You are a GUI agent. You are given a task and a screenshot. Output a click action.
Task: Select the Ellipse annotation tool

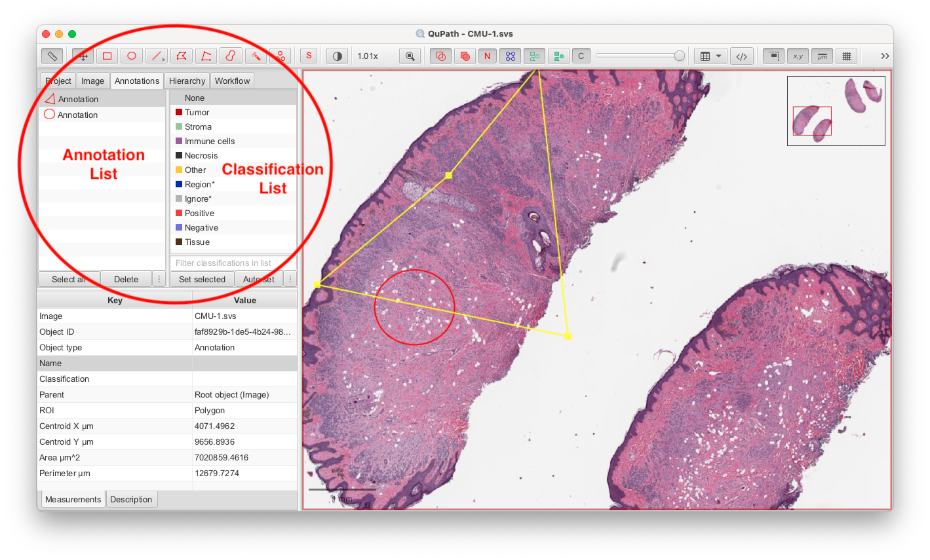[131, 56]
